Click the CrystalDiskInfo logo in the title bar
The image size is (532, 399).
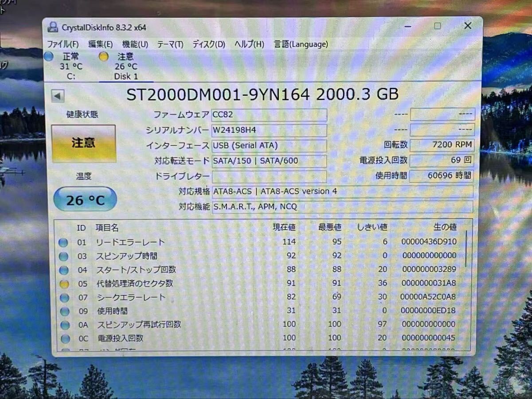[52, 27]
